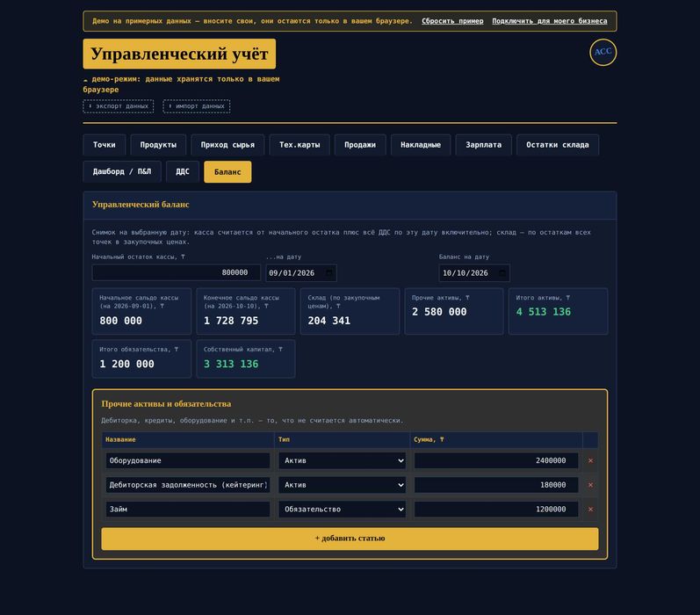The height and width of the screenshot is (615, 700).
Task: Select the 204 341 warehouse value
Action: pyautogui.click(x=329, y=321)
